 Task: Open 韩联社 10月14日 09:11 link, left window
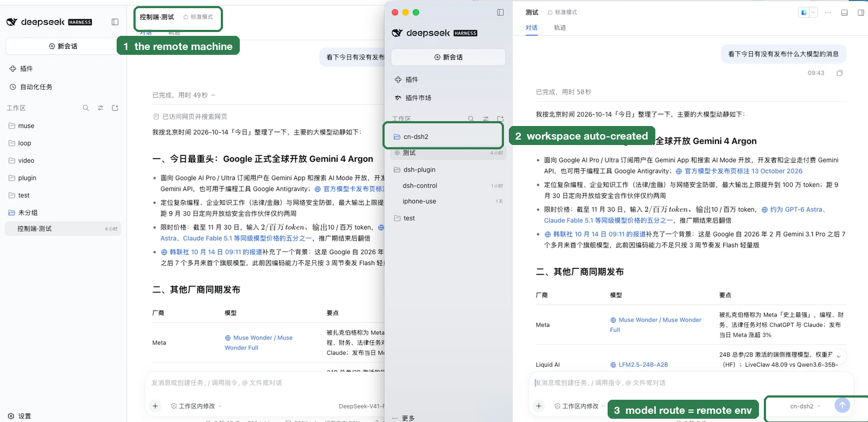(x=212, y=252)
